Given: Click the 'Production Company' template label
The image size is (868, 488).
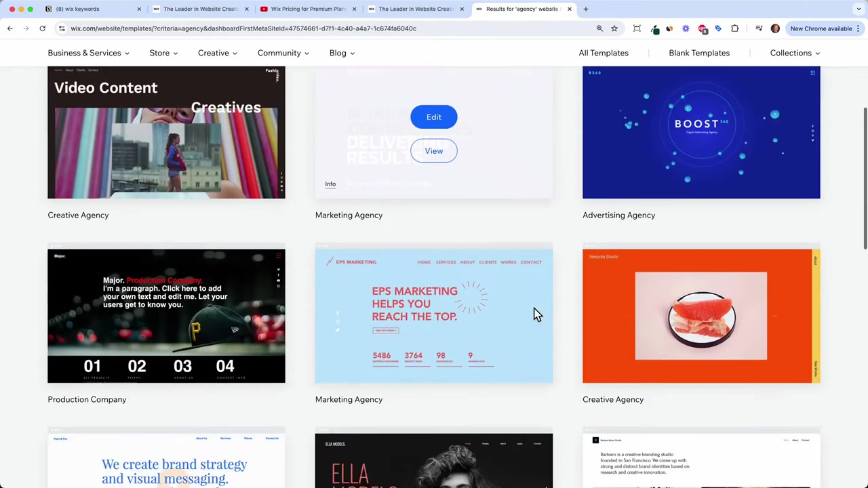Looking at the screenshot, I should tap(87, 399).
